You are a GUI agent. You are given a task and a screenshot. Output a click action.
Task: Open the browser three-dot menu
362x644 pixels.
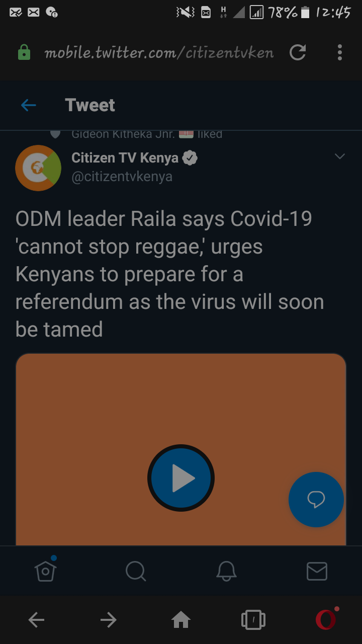pos(340,52)
